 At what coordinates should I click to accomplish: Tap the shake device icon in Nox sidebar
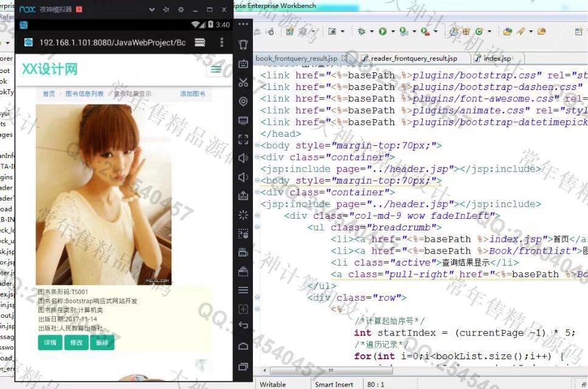point(243,44)
